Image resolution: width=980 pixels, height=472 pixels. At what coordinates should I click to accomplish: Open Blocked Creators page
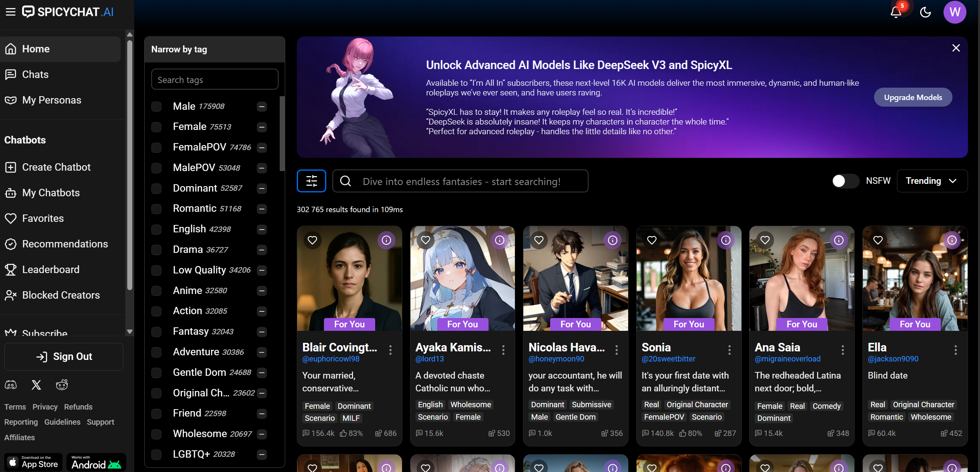tap(61, 295)
